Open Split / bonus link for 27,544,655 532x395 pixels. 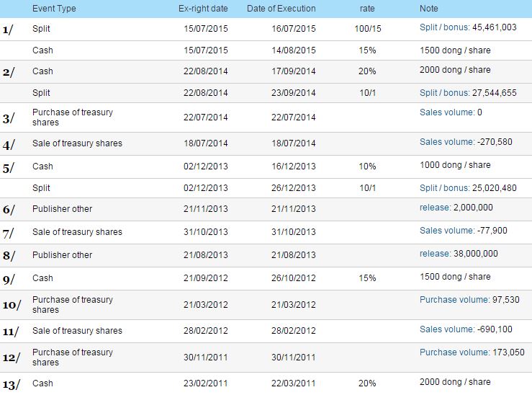coord(444,93)
